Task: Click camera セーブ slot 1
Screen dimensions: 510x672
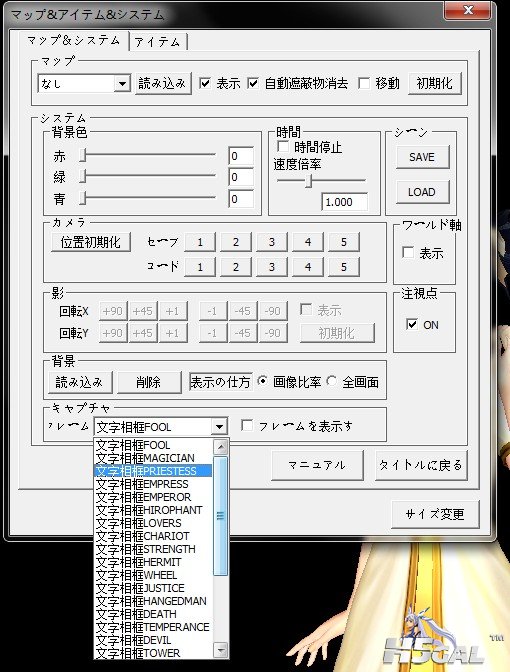Action: point(200,242)
